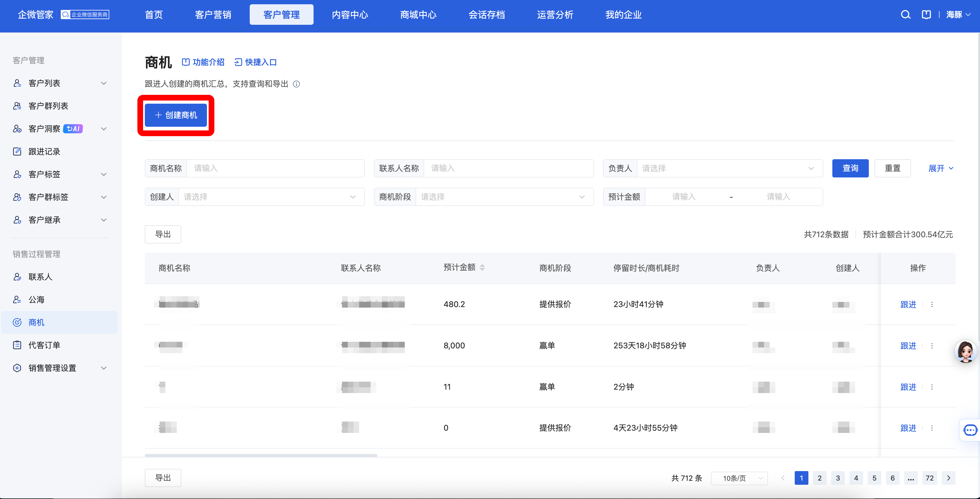Click the 客户群标签 sidebar icon

17,197
